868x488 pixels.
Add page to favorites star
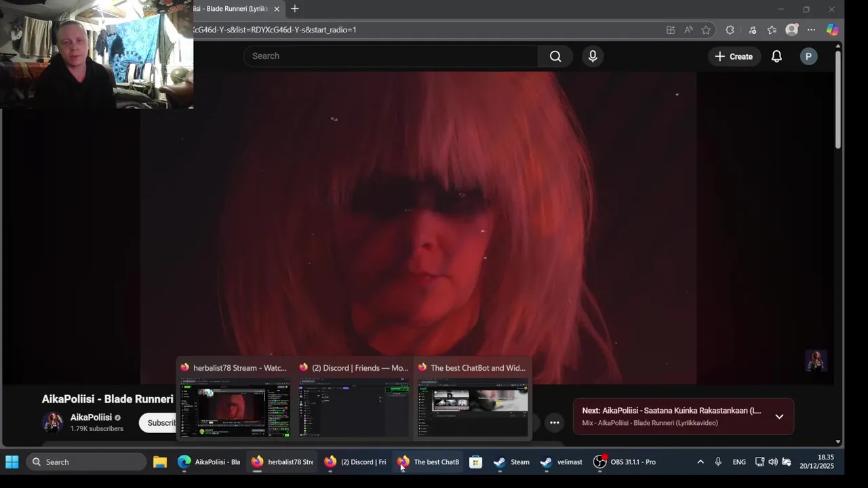pyautogui.click(x=706, y=30)
